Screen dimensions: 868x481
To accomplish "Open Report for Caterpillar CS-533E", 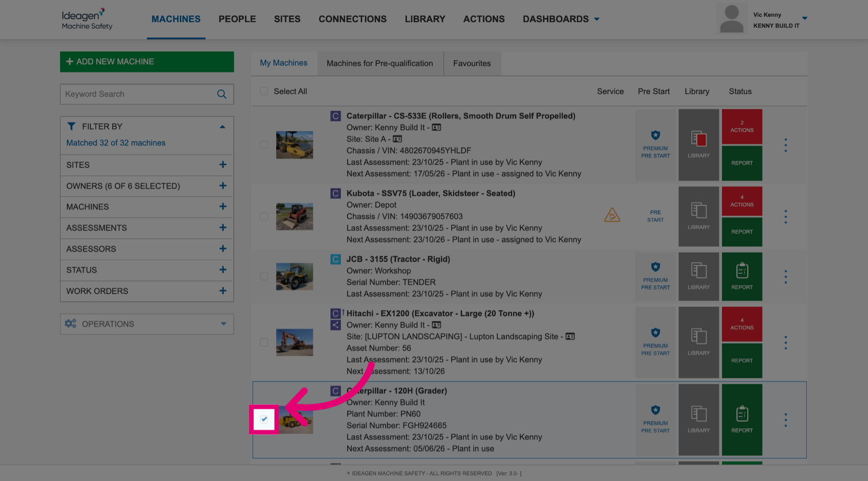I will click(x=742, y=163).
